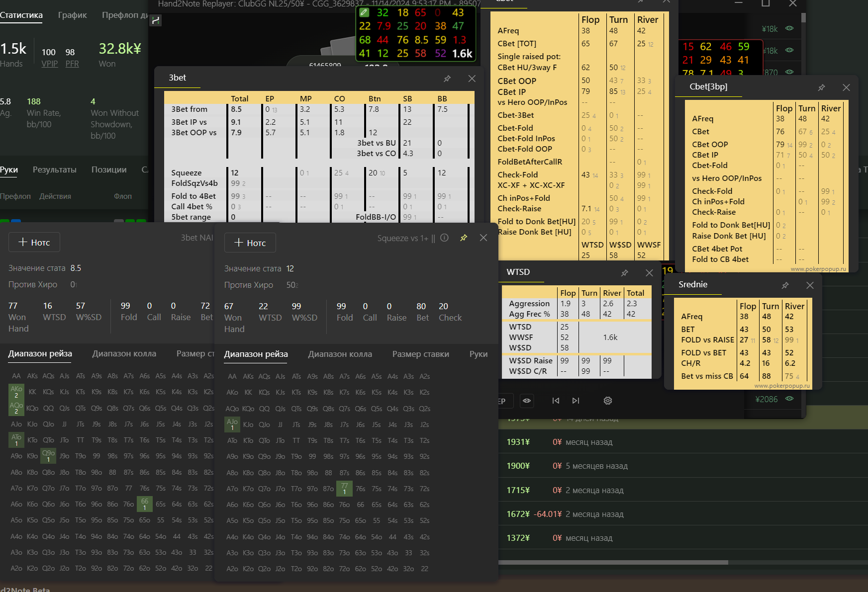Screen dimensions: 868x592
Task: Click the www.pokerpopup.ru link in Srednie
Action: coord(782,386)
